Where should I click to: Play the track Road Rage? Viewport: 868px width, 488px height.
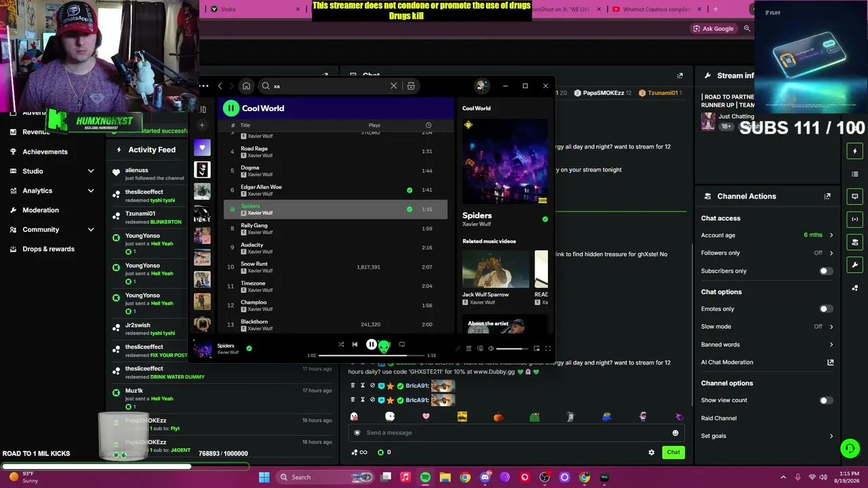pyautogui.click(x=336, y=151)
